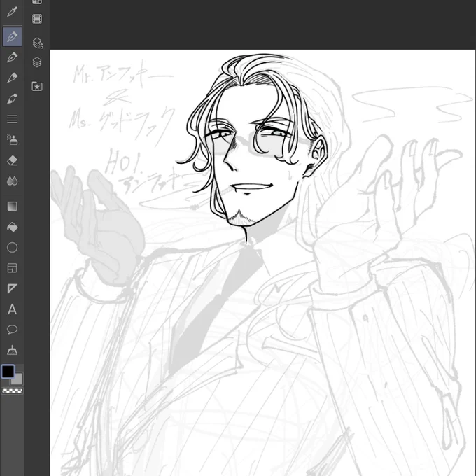
Task: Open the Material folder with star
Action: click(37, 86)
